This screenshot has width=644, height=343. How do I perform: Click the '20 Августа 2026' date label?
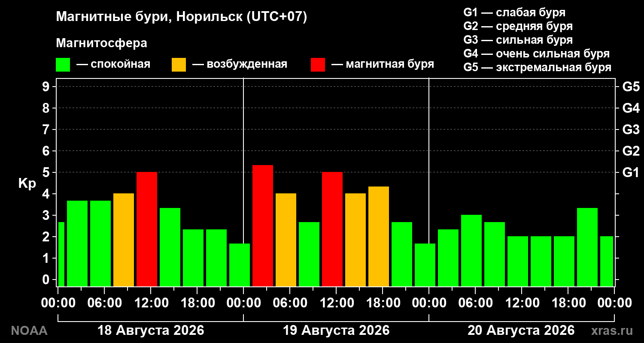click(x=521, y=331)
